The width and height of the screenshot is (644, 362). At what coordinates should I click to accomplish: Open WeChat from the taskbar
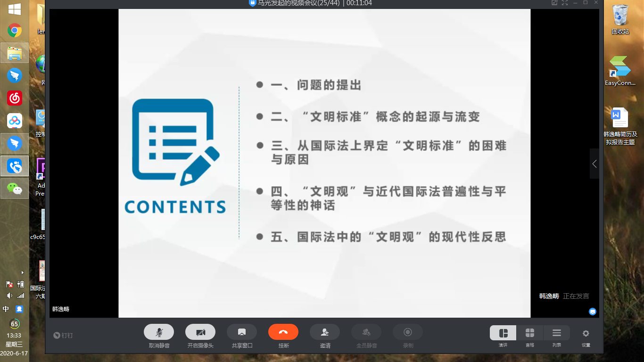click(15, 189)
